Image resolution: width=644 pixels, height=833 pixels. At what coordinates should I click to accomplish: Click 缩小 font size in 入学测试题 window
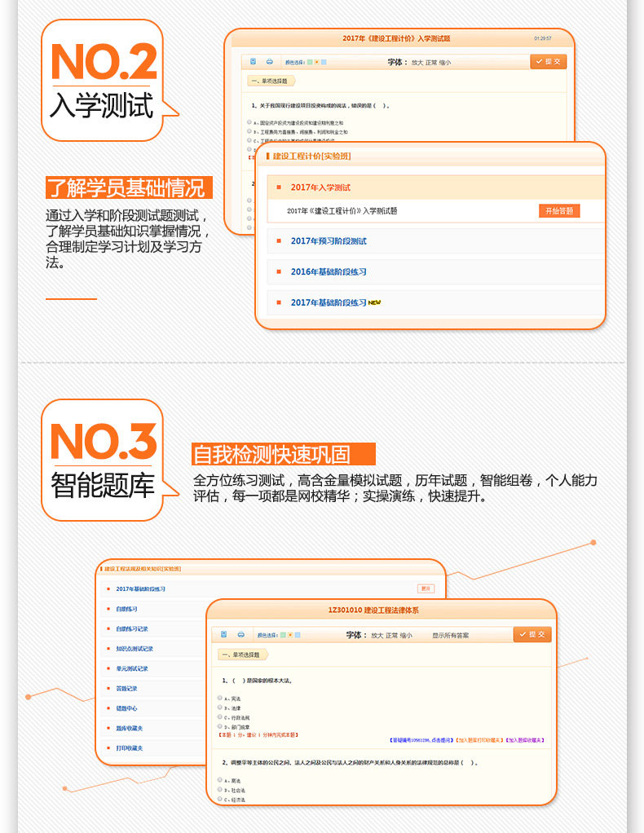click(x=445, y=63)
